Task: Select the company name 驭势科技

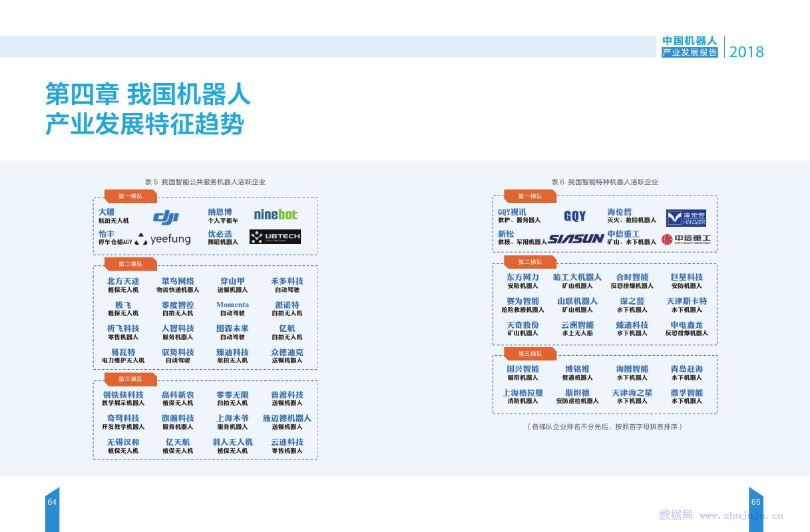Action: click(178, 352)
